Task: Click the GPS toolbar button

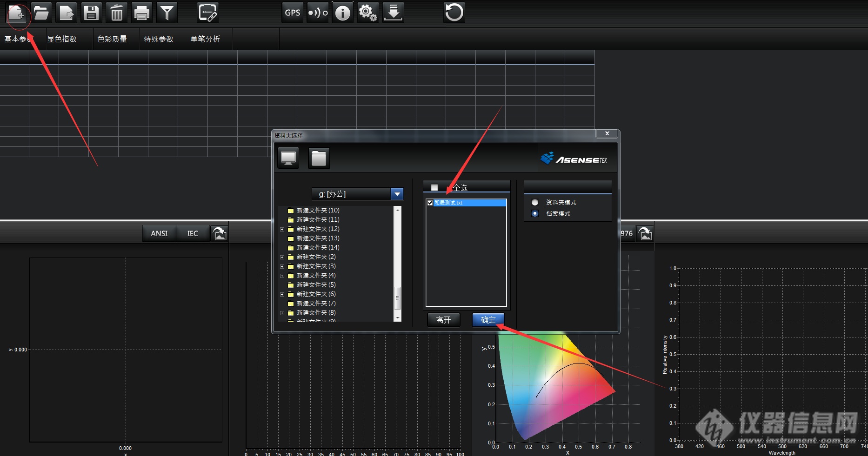Action: click(293, 13)
